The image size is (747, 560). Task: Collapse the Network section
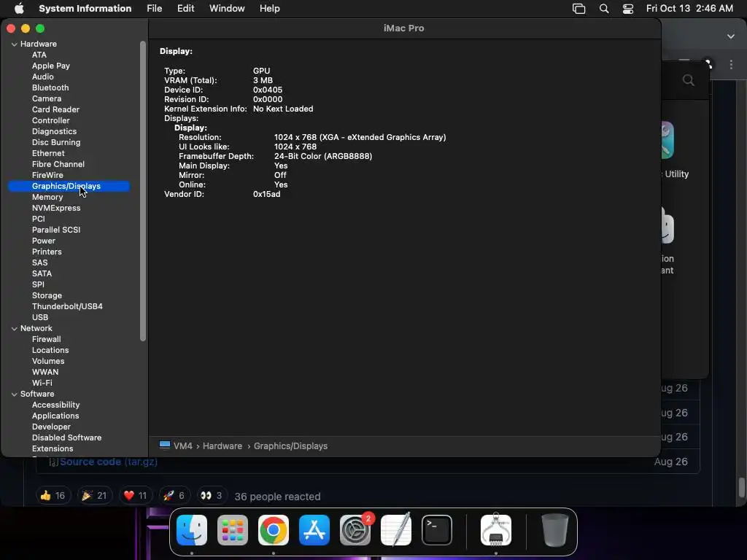[15, 329]
